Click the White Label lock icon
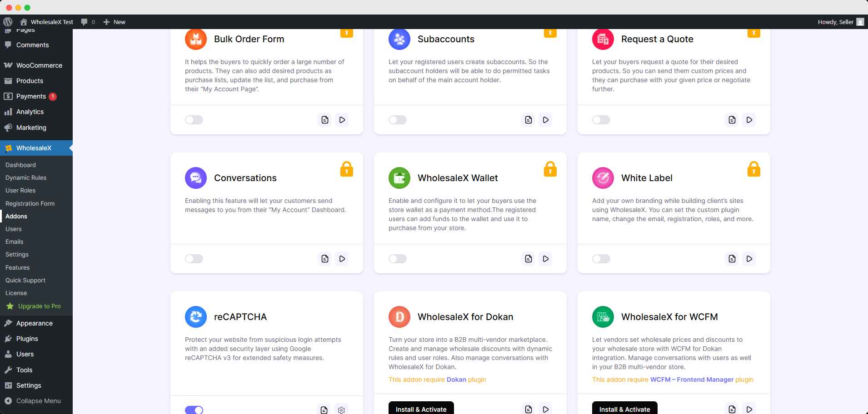 click(x=754, y=169)
